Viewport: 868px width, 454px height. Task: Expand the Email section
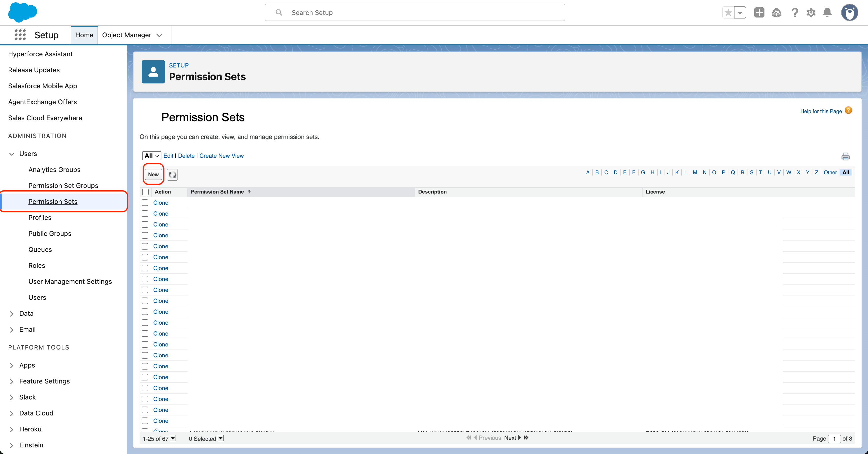click(x=12, y=330)
